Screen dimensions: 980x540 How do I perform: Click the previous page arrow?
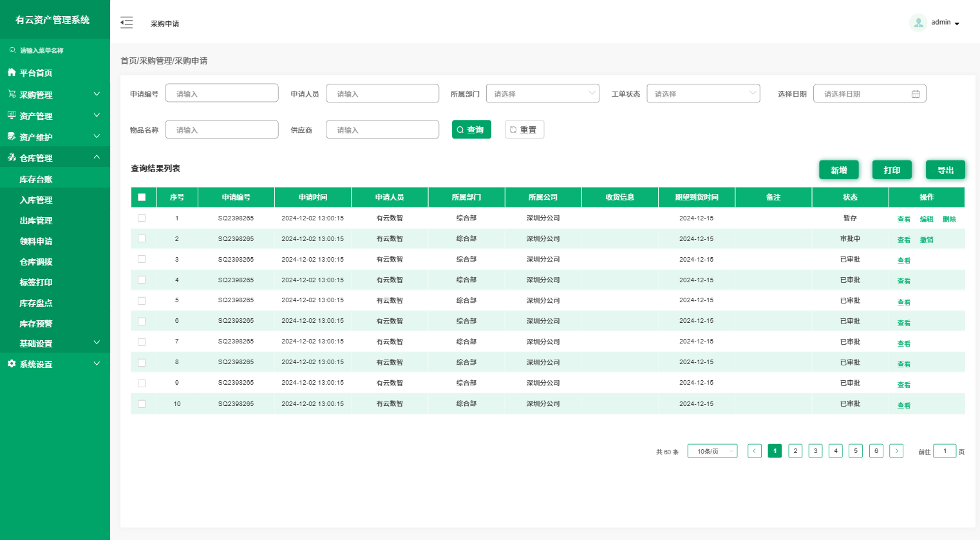tap(755, 451)
